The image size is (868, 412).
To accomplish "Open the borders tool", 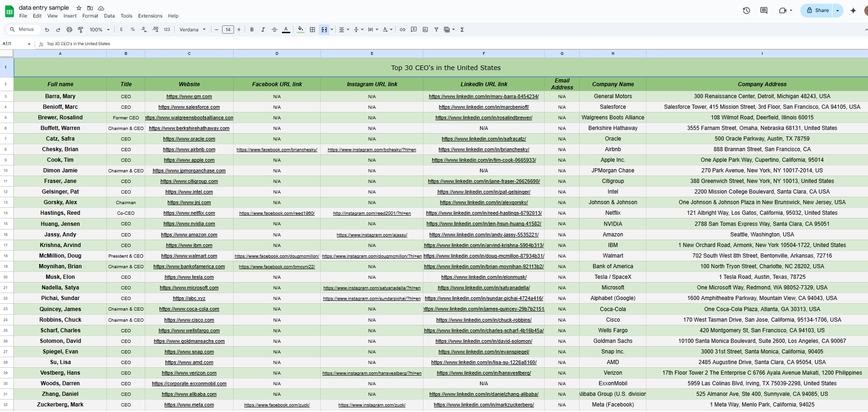I will (312, 29).
